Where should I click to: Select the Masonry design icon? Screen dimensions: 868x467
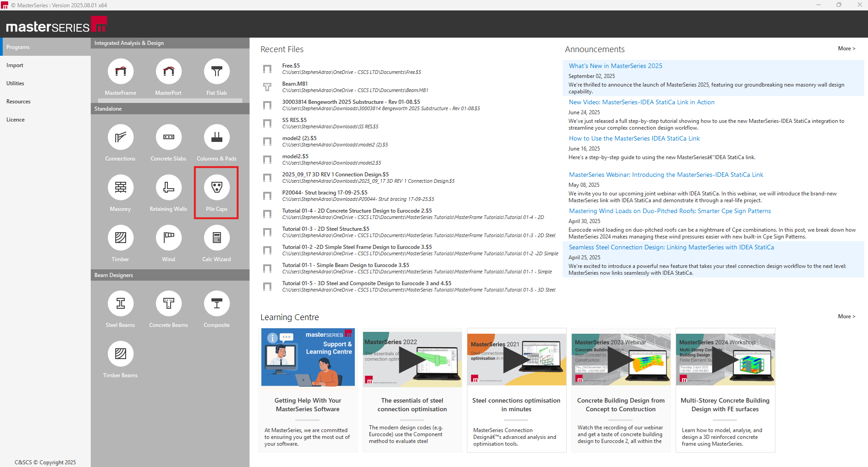point(120,188)
